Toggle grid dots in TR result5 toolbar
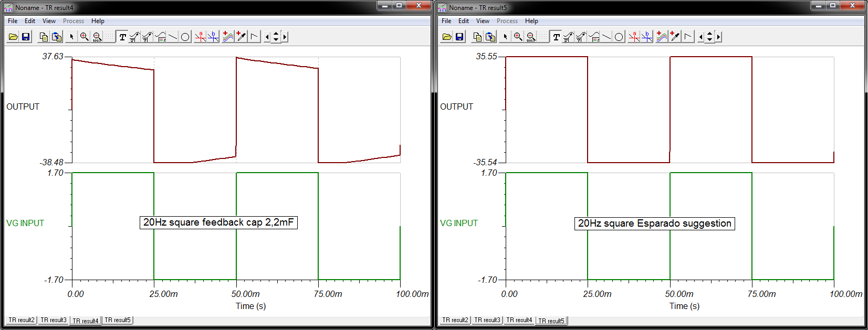 (x=543, y=37)
